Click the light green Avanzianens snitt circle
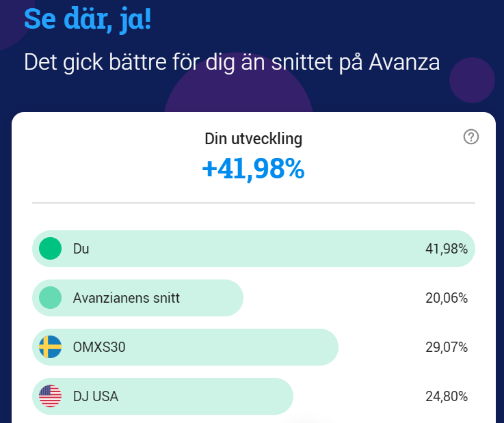504x423 pixels. click(x=51, y=298)
